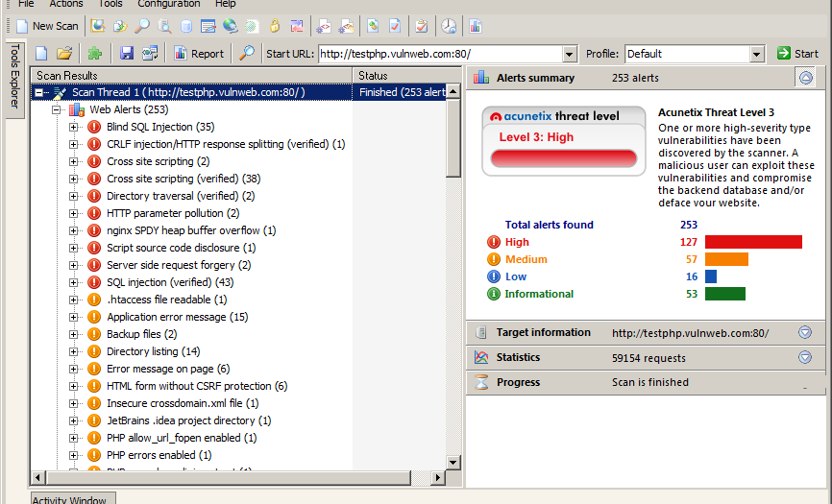
Task: Open the Authentication Tester padlock icon
Action: [x=275, y=25]
